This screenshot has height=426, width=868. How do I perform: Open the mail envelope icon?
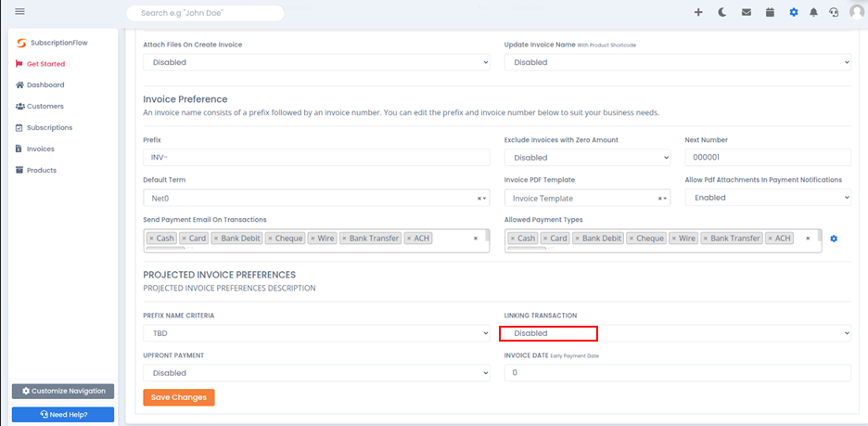747,12
